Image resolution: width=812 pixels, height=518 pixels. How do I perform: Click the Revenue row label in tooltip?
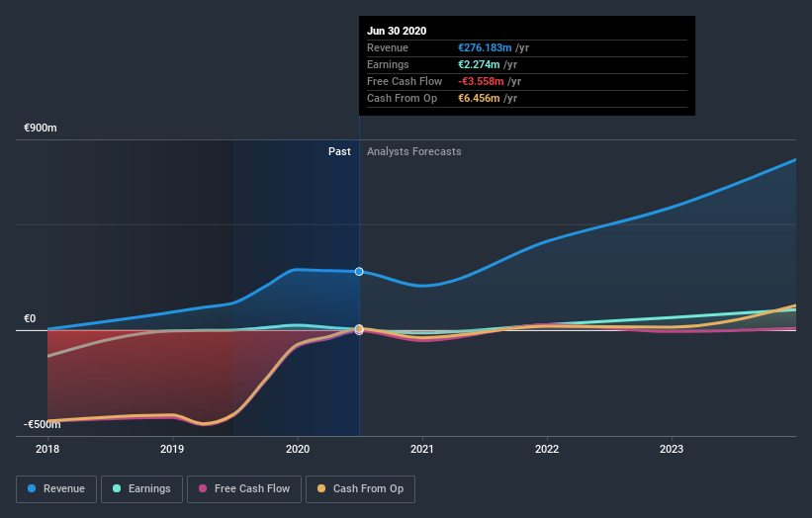388,47
